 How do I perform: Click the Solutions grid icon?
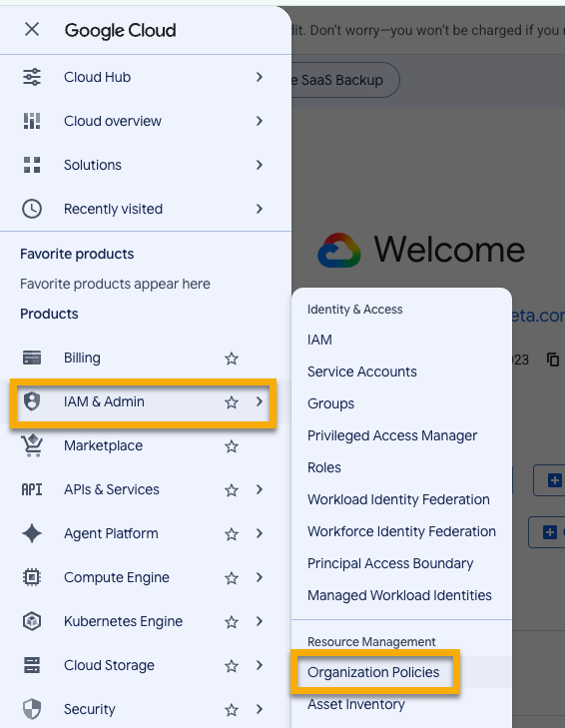(32, 165)
